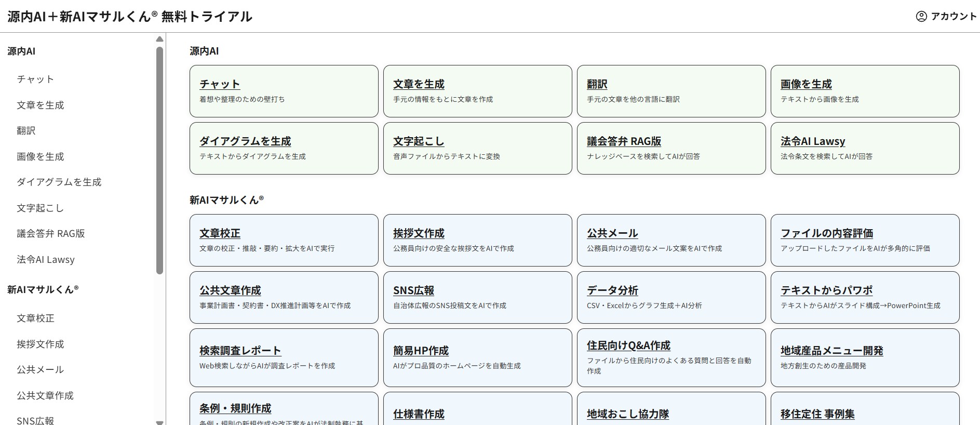
Task: Click description 地方創生のための産品開発
Action: 823,366
